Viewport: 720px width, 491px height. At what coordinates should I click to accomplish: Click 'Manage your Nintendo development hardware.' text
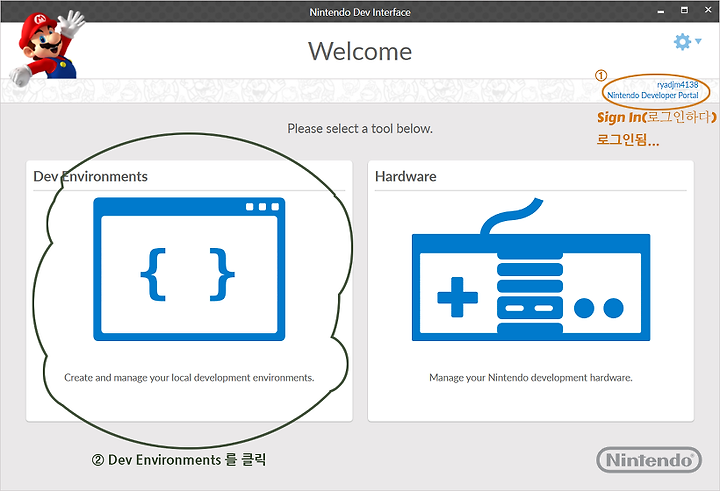click(x=531, y=378)
